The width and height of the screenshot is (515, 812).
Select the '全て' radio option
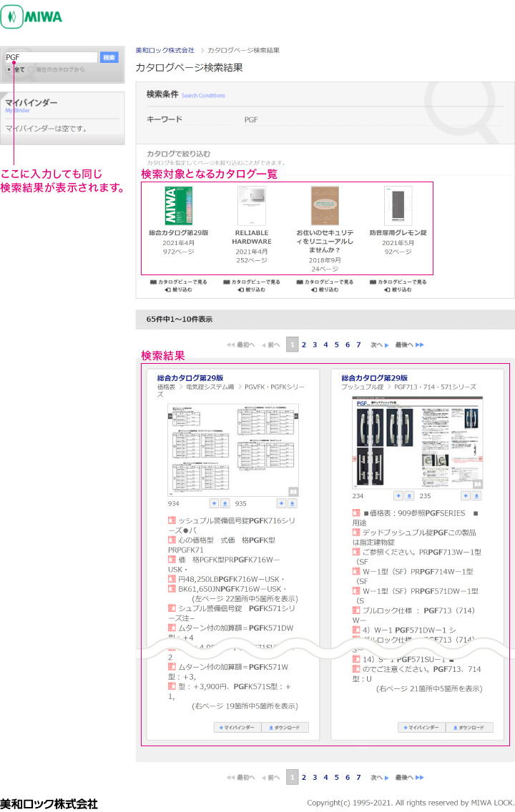(9, 69)
